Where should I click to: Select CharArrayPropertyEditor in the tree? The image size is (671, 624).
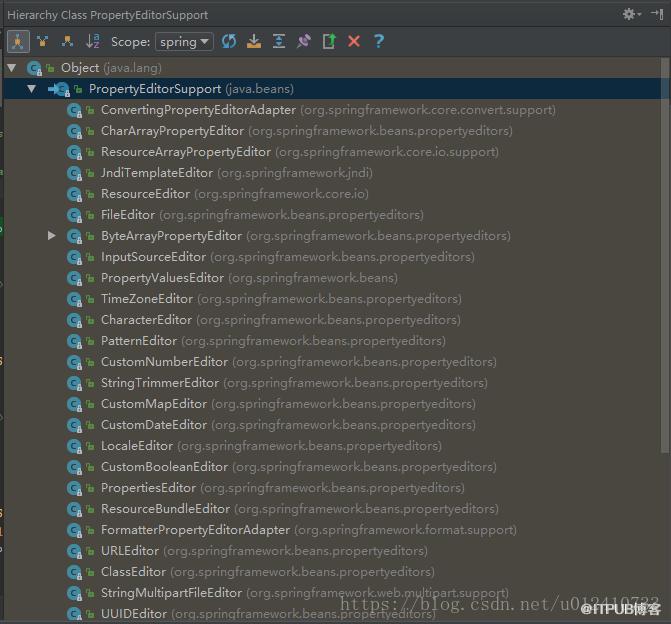point(172,131)
